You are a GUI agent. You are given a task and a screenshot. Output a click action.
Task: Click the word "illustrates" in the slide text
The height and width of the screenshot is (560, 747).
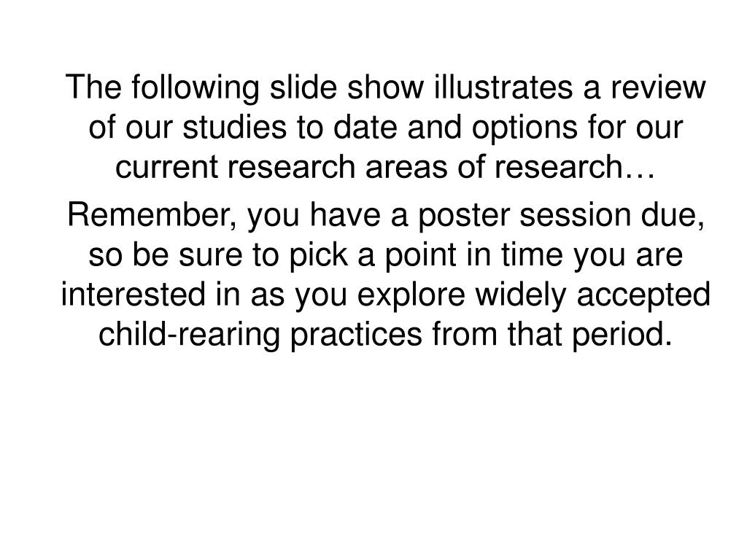[503, 87]
